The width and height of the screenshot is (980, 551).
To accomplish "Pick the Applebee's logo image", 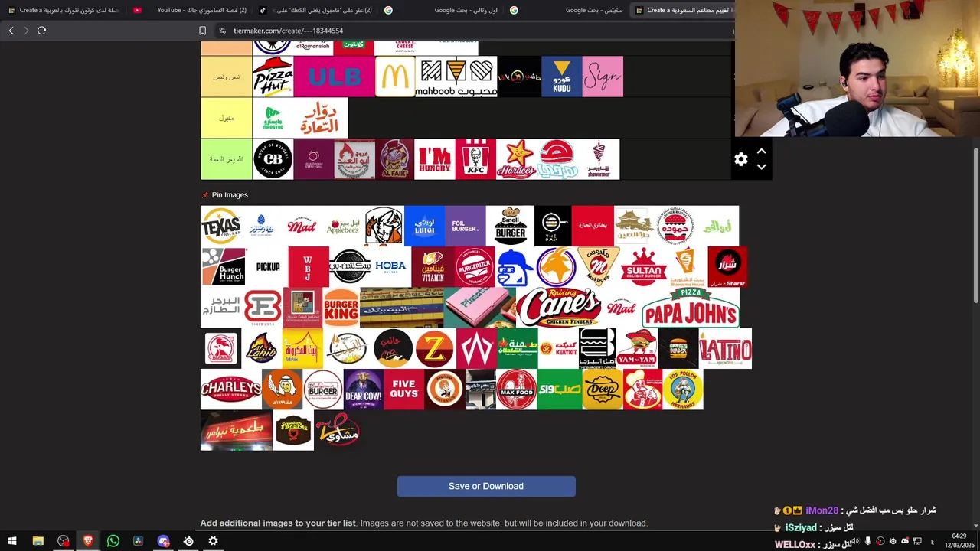I will pos(342,226).
